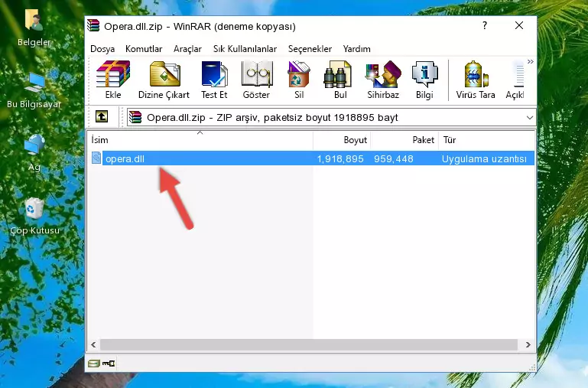Open Çöp Kutusu recycle bin icon
The height and width of the screenshot is (388, 588).
(34, 217)
